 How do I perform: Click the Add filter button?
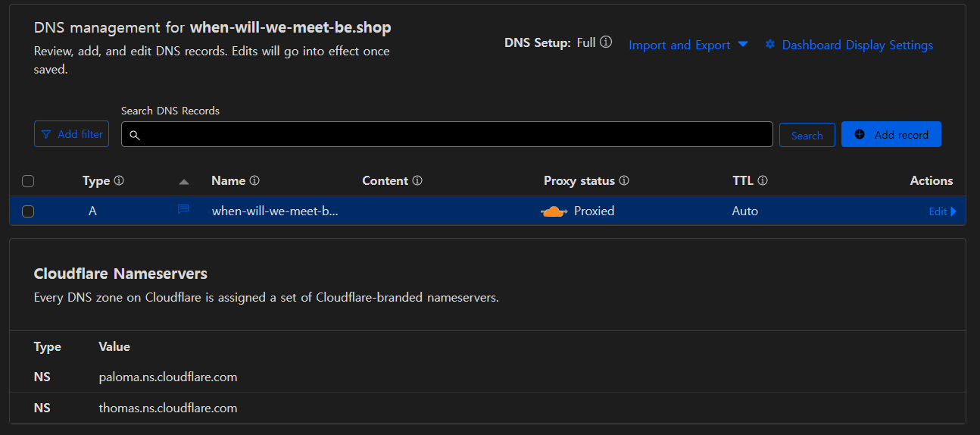pyautogui.click(x=71, y=134)
